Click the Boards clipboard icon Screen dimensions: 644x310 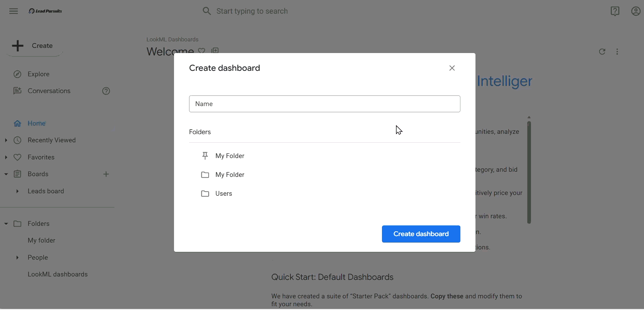click(17, 174)
